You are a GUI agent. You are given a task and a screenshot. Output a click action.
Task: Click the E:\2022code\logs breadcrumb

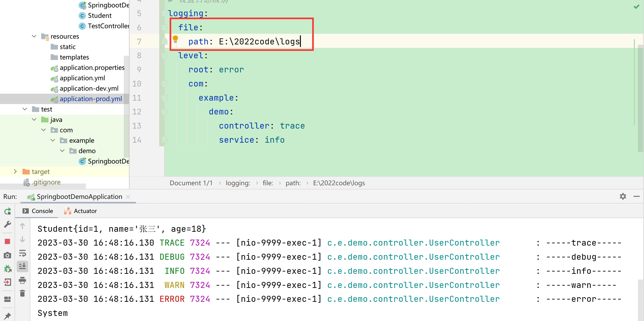[339, 183]
